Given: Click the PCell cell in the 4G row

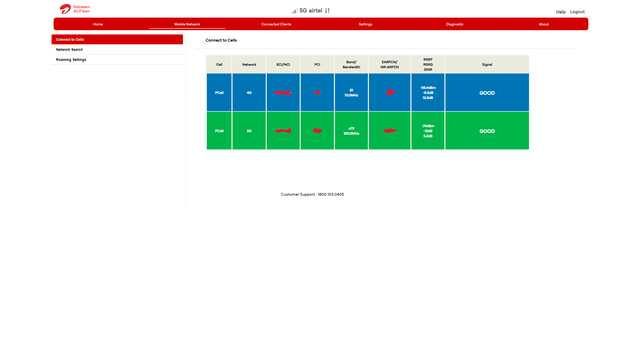Looking at the screenshot, I should point(219,92).
